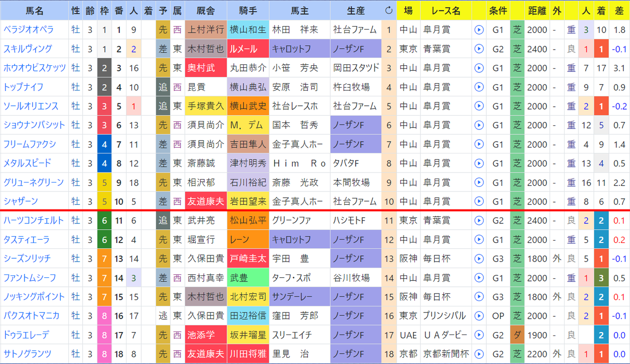Open the horse page for タスティエーラ
Viewport: 630px width, 364px height.
point(27,240)
